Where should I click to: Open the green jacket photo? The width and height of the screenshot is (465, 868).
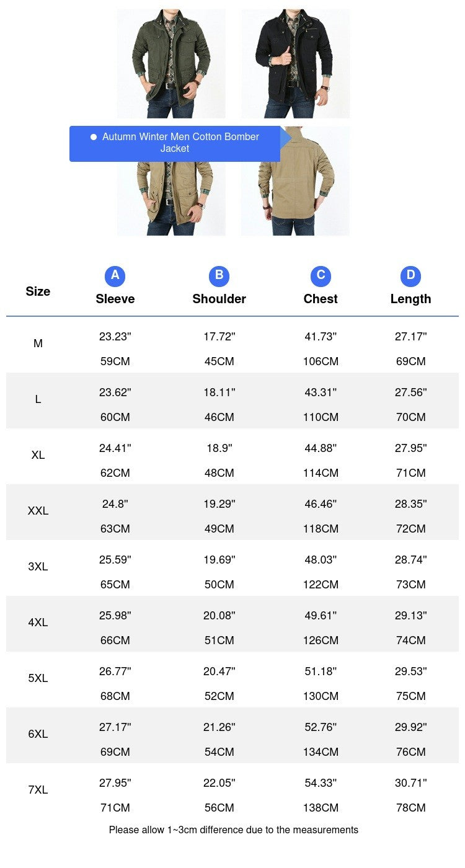pos(171,63)
